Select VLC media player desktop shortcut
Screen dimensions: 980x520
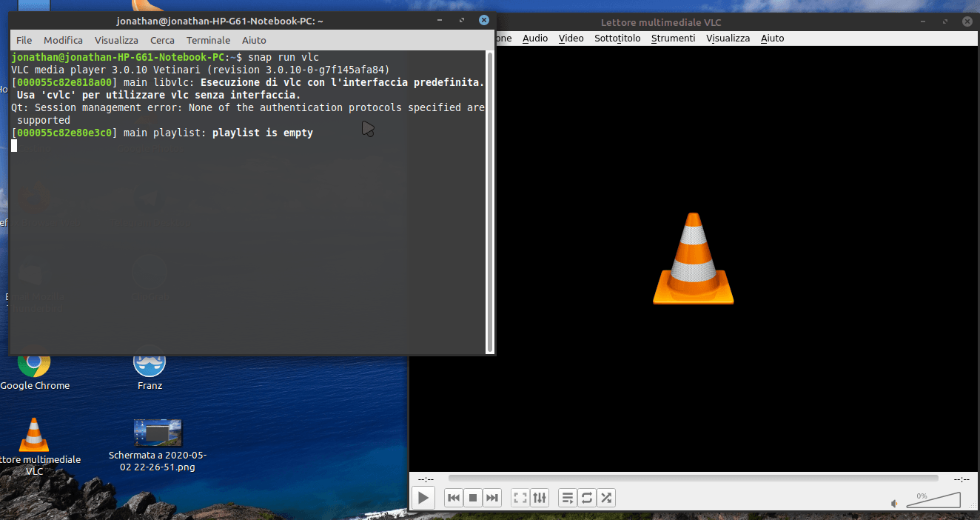[34, 447]
